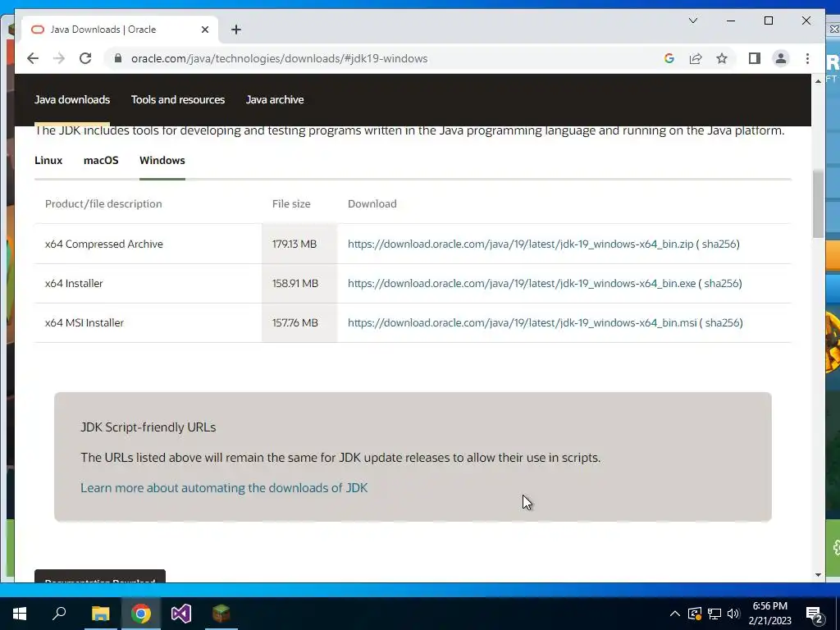This screenshot has height=630, width=840.
Task: Download jdk-19 windows x64 msi installer
Action: [x=522, y=322]
